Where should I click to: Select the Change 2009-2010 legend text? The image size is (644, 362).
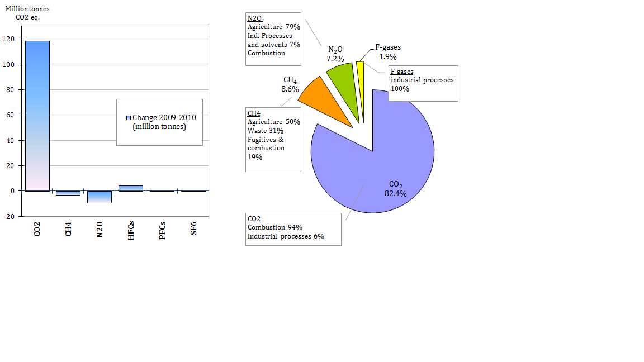coord(164,122)
